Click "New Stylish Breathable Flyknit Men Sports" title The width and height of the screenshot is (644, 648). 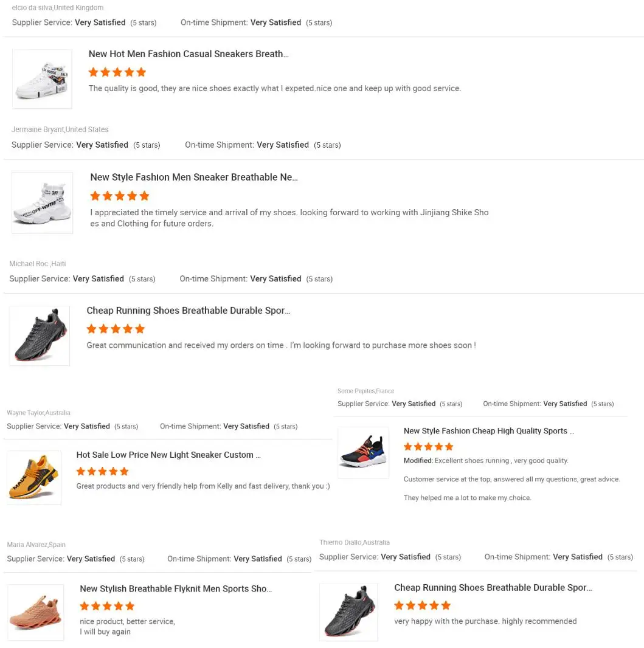click(x=176, y=589)
